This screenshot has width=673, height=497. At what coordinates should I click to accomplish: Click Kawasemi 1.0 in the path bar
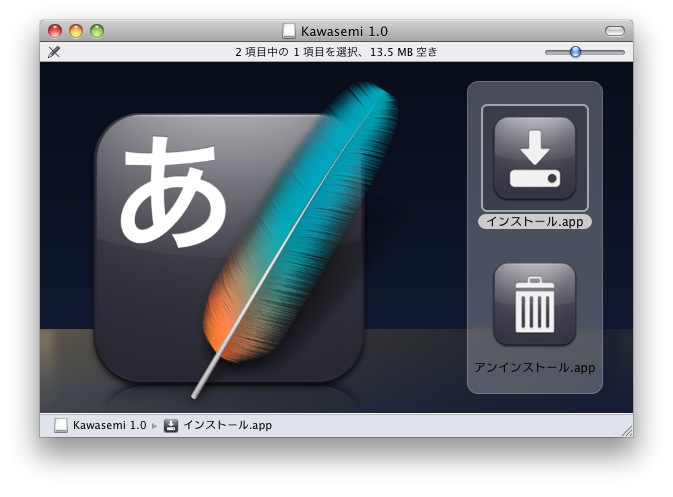(100, 425)
